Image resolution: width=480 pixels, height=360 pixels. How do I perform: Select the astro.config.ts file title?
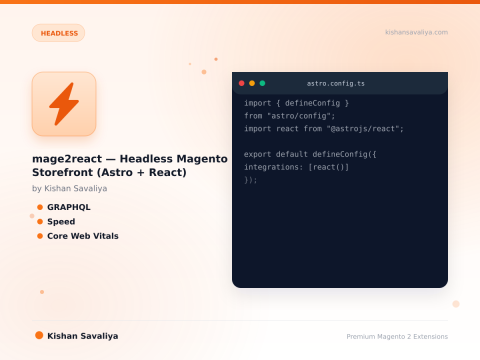pyautogui.click(x=336, y=83)
